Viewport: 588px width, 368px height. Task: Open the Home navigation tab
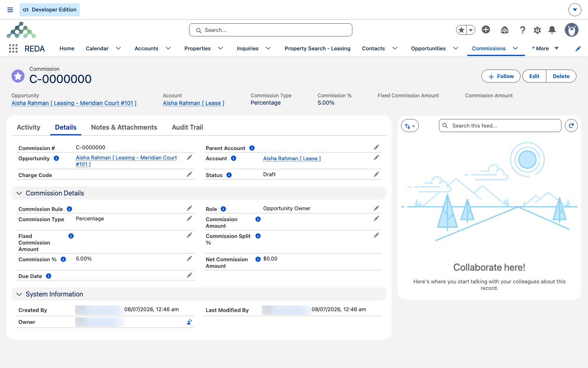(x=67, y=48)
